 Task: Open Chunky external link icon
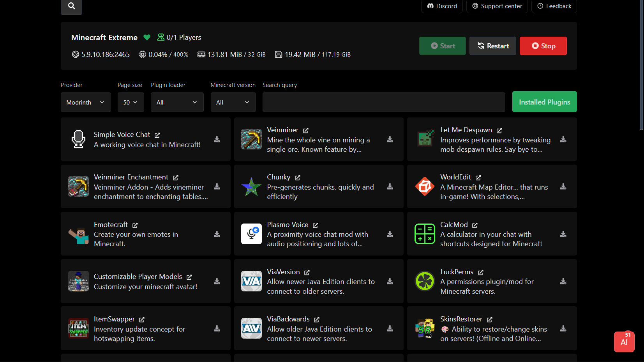tap(298, 177)
